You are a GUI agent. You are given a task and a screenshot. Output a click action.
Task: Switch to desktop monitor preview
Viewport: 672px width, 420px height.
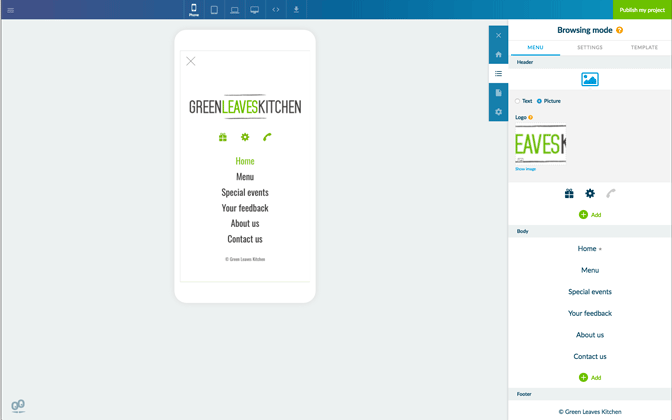click(255, 10)
